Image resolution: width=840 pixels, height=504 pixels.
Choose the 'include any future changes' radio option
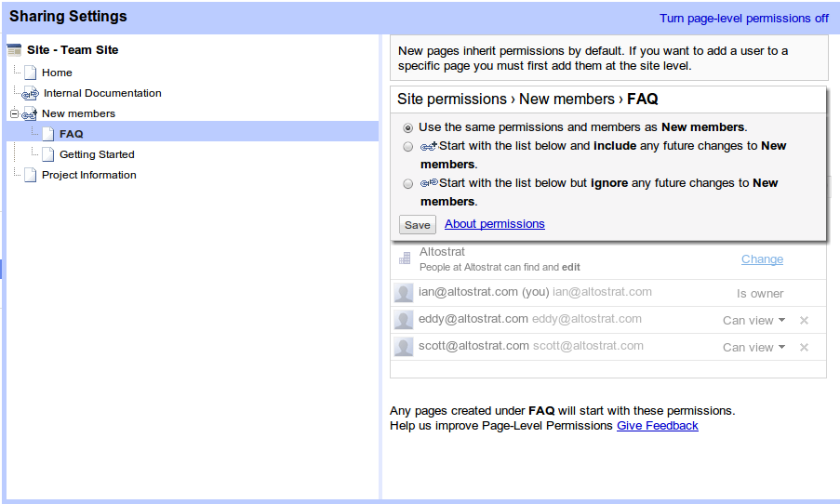408,147
